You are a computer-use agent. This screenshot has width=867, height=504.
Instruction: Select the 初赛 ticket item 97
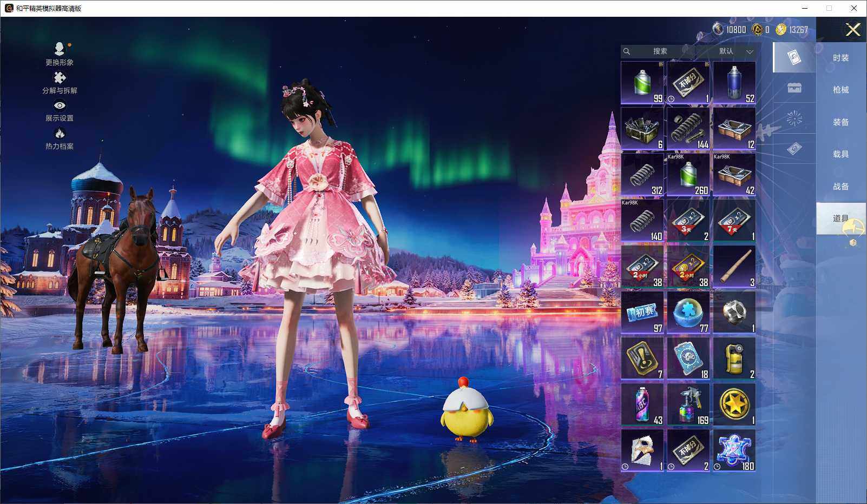(x=642, y=312)
